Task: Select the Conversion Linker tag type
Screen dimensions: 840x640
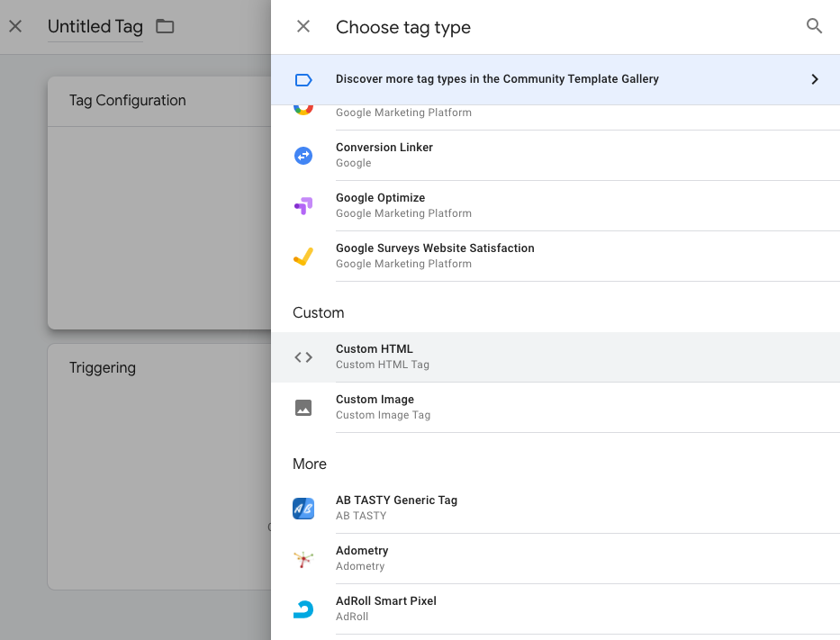Action: [555, 156]
